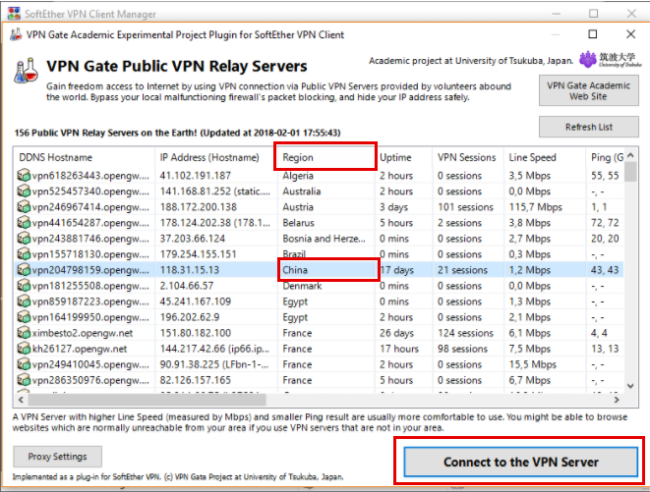This screenshot has width=650, height=492.
Task: Click server icon for vpn246967414 row
Action: pos(24,207)
